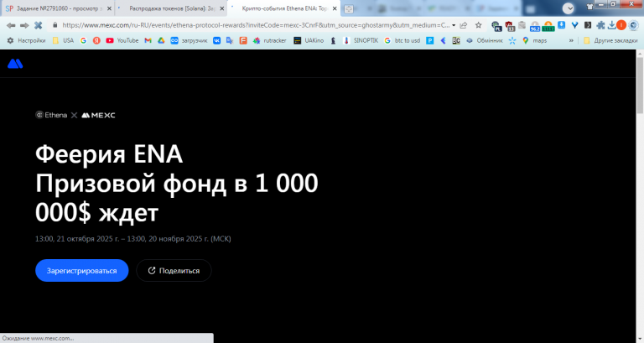Screen dimensions: 644x343
Task: Close the Крипто-события Ethena ENA tab
Action: (335, 8)
